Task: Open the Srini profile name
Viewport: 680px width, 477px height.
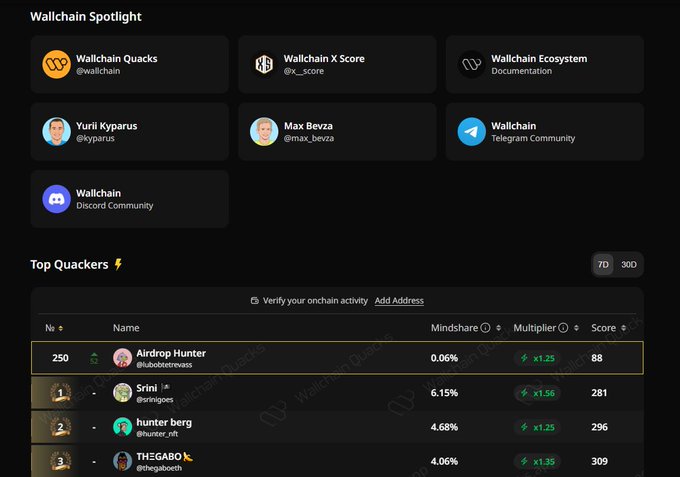Action: [x=147, y=388]
